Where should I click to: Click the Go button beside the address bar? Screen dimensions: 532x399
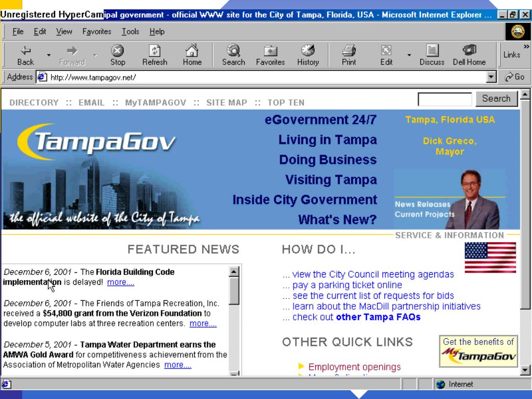(514, 77)
